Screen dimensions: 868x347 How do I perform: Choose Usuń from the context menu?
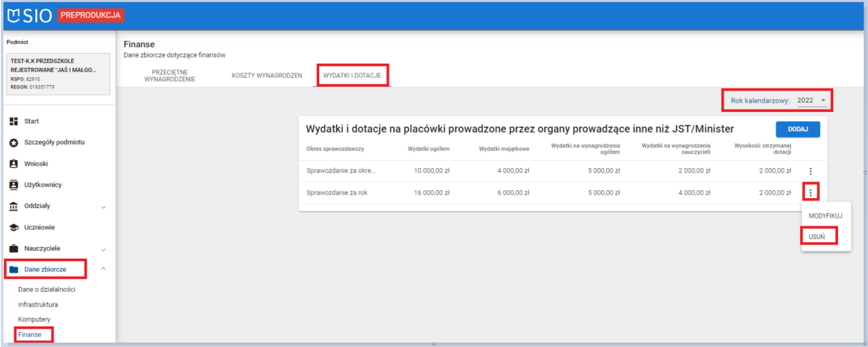817,237
